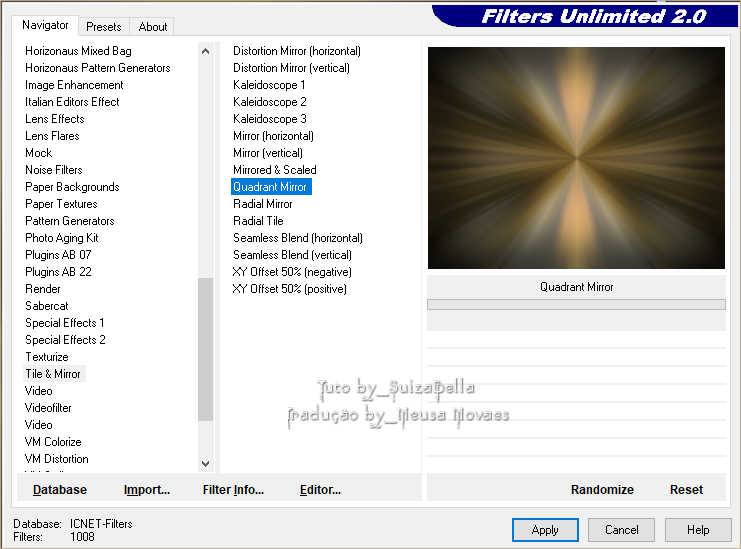Click the Import... button
The width and height of the screenshot is (741, 549).
click(x=146, y=490)
